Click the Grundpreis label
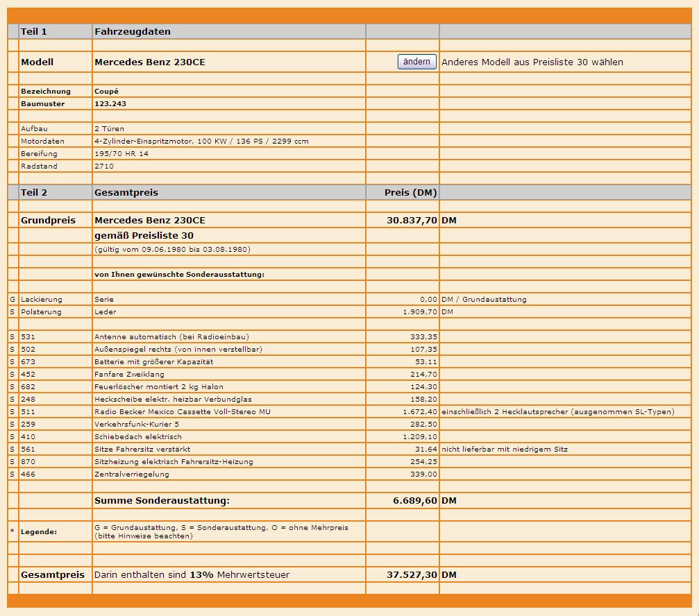Screen dimensions: 699x616 (48, 220)
